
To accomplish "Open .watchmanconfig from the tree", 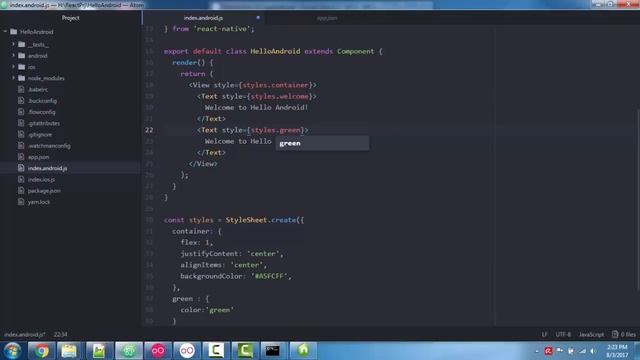I will (x=49, y=146).
